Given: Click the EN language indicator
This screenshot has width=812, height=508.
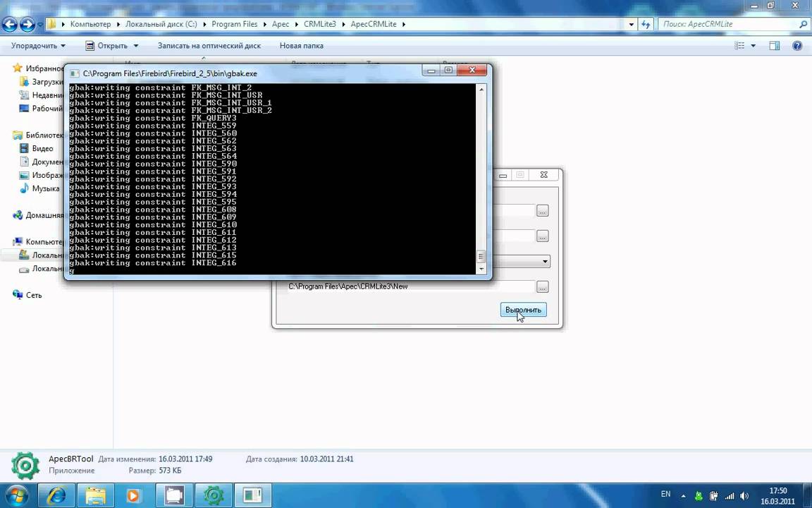Looking at the screenshot, I should tap(665, 494).
